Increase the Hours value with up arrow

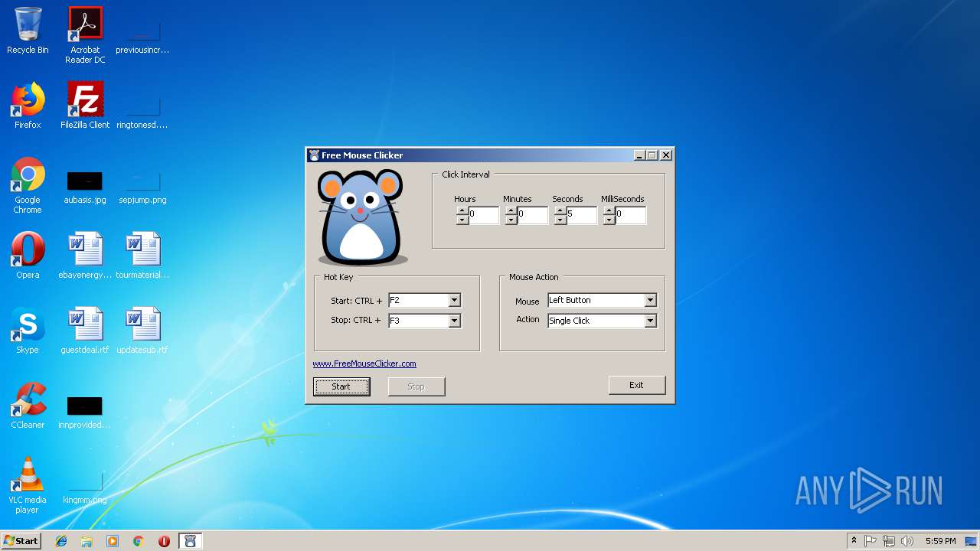462,210
